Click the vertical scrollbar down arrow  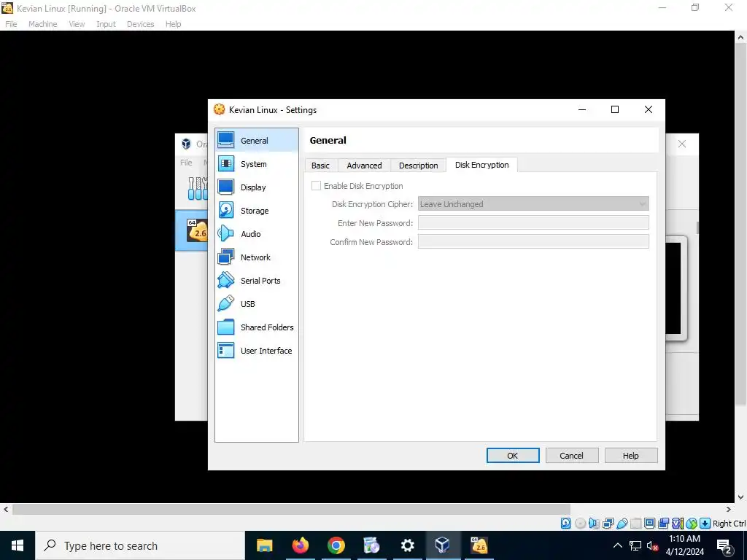click(741, 497)
